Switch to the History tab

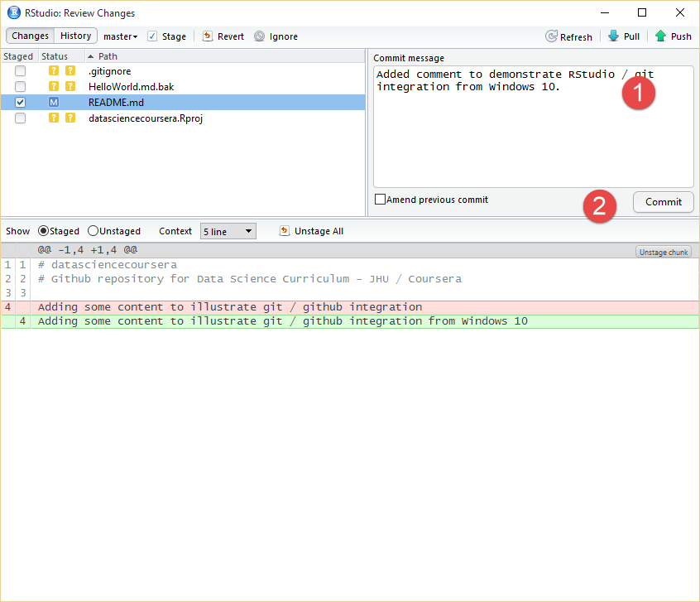75,36
